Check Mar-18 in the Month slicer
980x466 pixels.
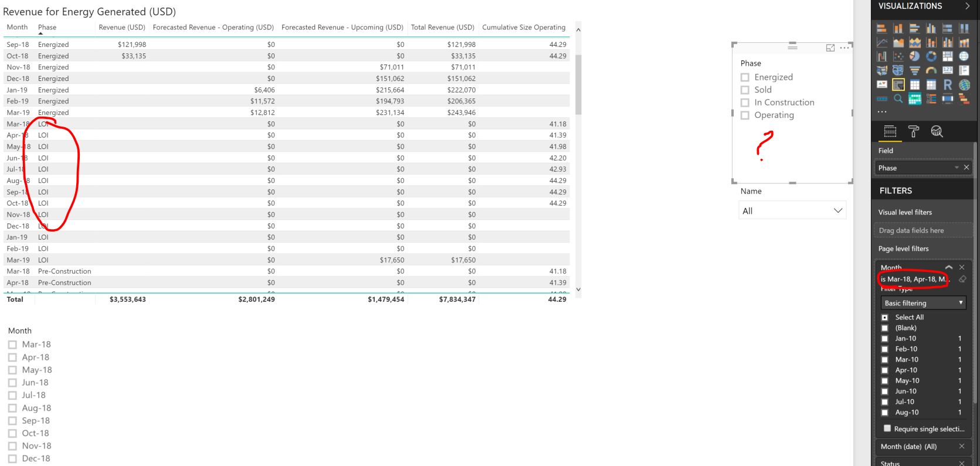pyautogui.click(x=12, y=345)
